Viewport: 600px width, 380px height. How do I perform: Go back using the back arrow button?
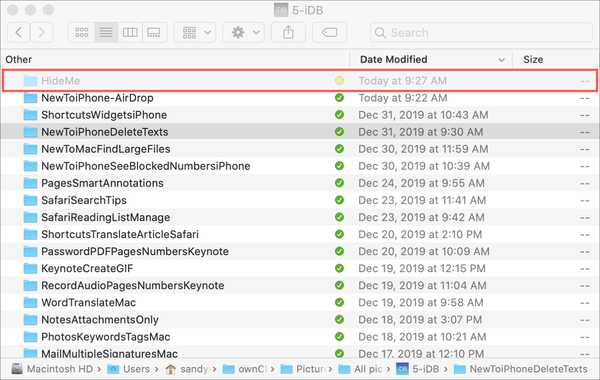19,33
